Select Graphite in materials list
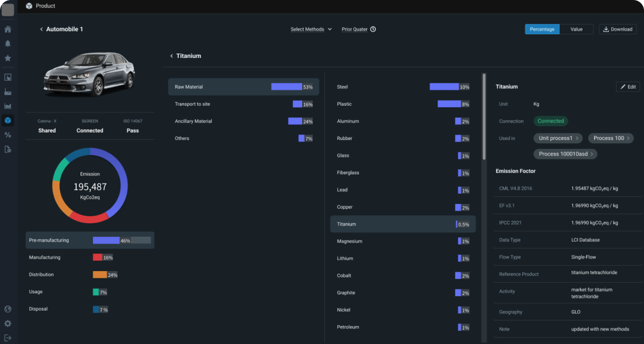This screenshot has height=344, width=644. coord(403,293)
